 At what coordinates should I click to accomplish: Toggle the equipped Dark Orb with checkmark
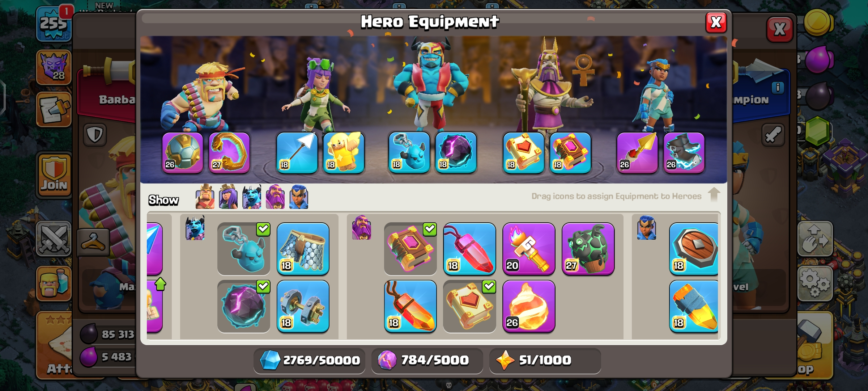[x=244, y=306]
